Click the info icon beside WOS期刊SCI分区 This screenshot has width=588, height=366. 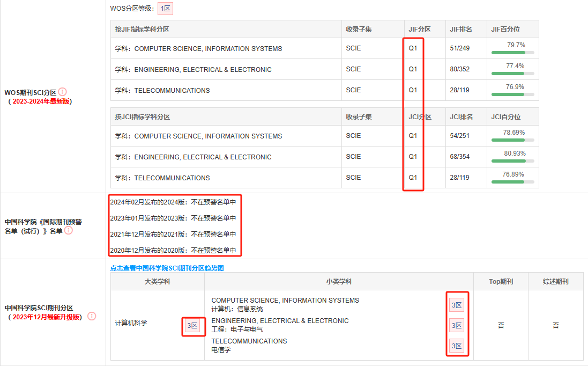pyautogui.click(x=63, y=92)
